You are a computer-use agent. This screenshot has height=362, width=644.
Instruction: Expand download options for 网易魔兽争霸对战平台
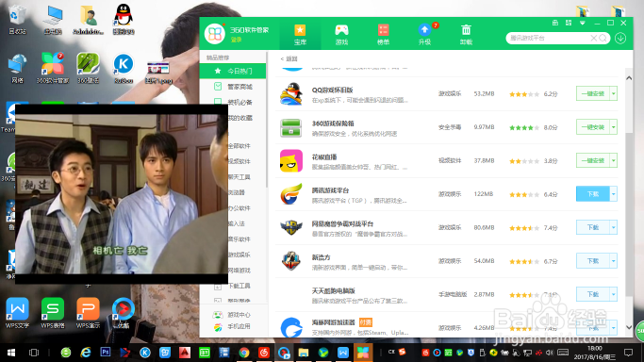click(x=614, y=227)
